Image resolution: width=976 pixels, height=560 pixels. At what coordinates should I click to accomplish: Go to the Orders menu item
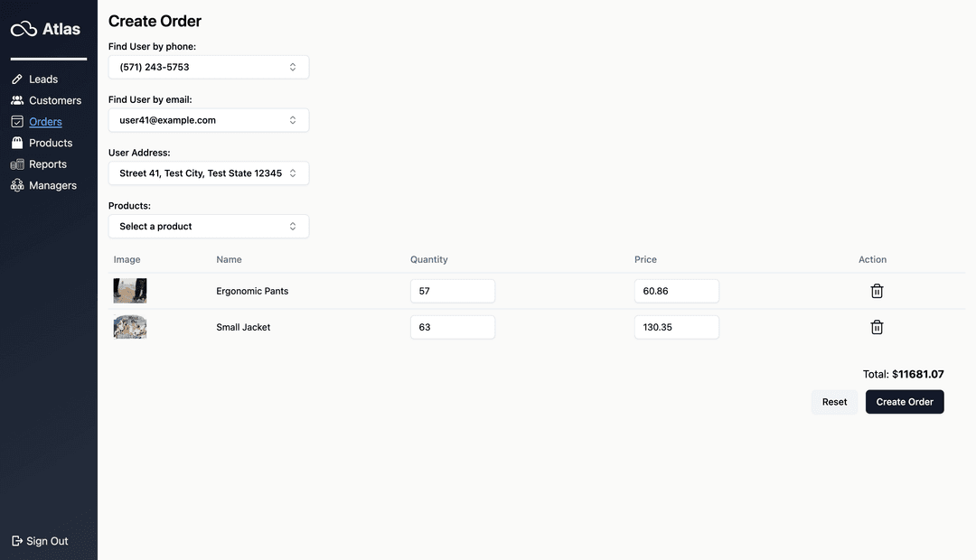click(45, 122)
